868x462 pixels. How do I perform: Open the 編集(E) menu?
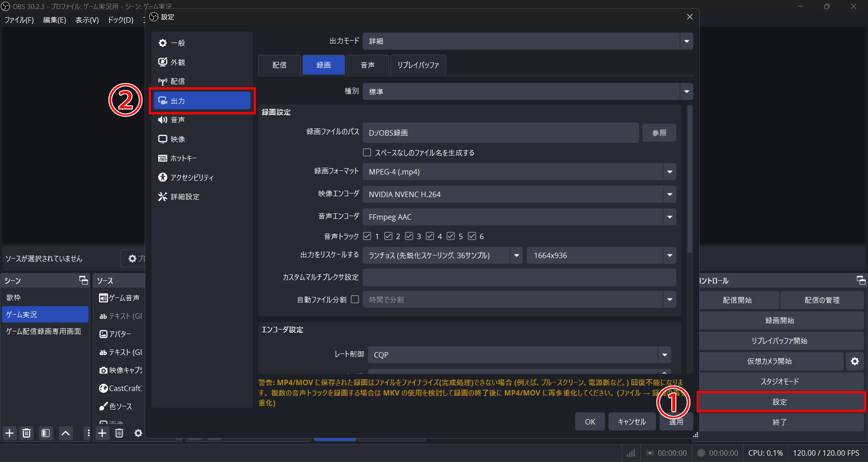(54, 20)
